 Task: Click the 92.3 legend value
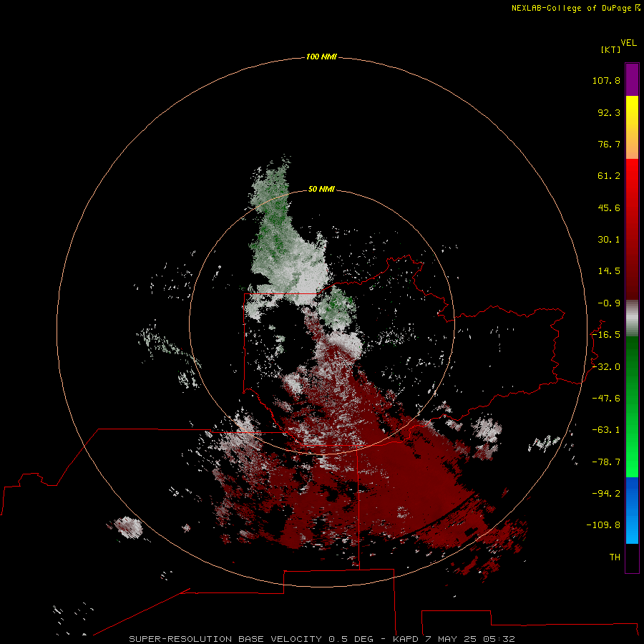tap(609, 112)
